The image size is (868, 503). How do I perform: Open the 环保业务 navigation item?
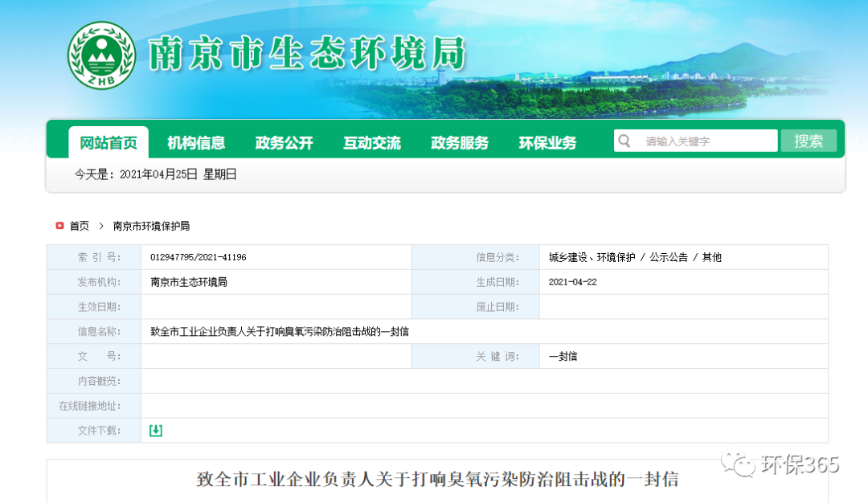pos(547,143)
